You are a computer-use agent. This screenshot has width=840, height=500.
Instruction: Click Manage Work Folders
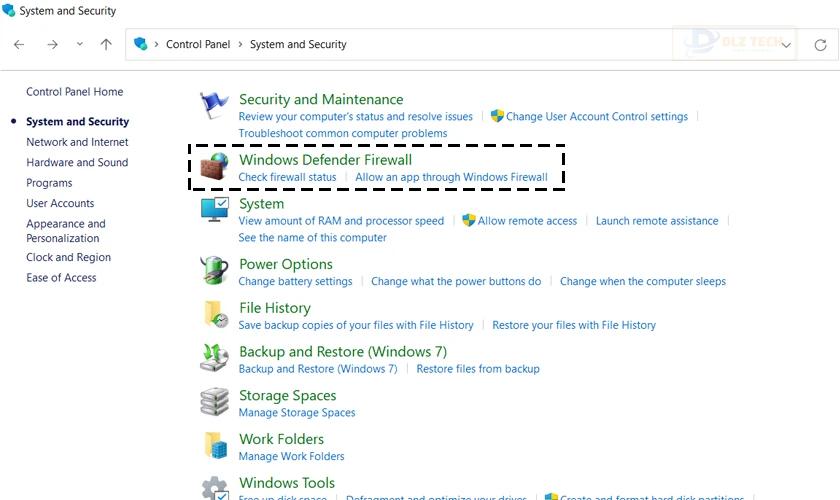(x=291, y=456)
